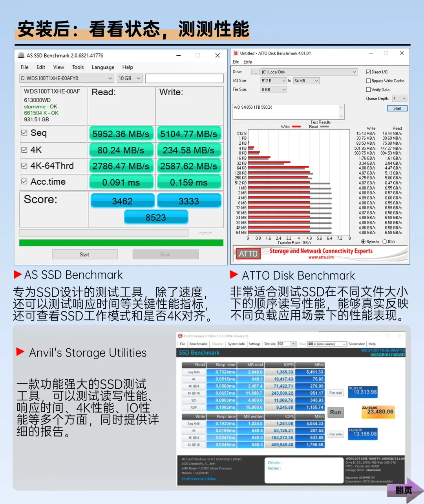Click the 23,480.06 total score in Anvil

point(378,411)
